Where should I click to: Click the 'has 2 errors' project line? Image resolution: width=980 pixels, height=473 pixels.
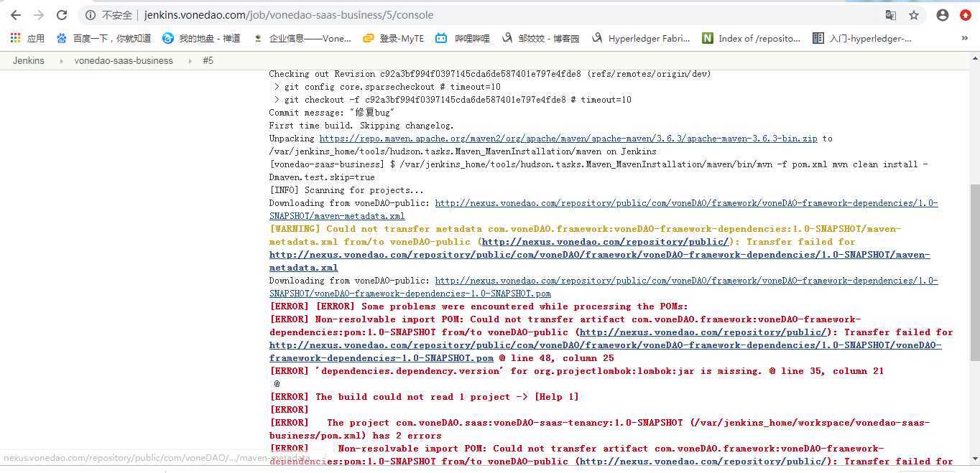[599, 429]
